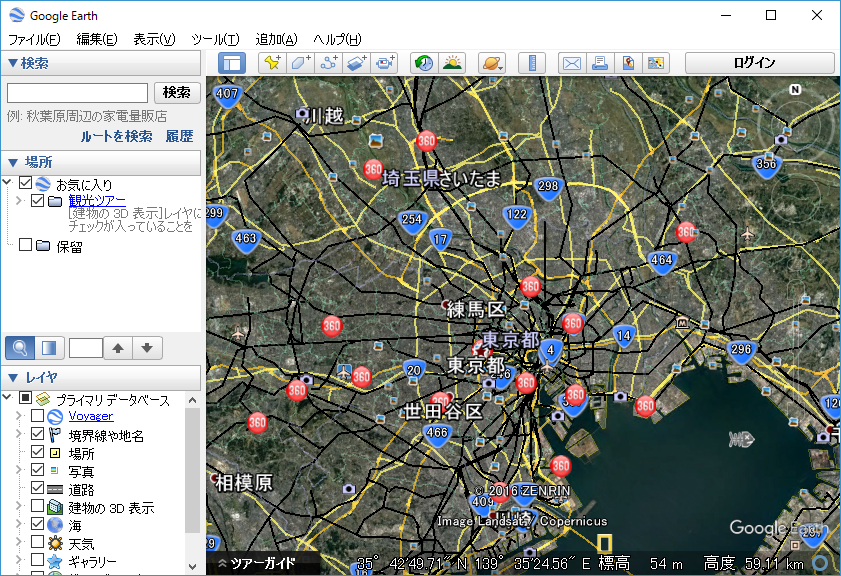Add a placemark with the pin tool
This screenshot has height=576, width=841.
[x=272, y=63]
